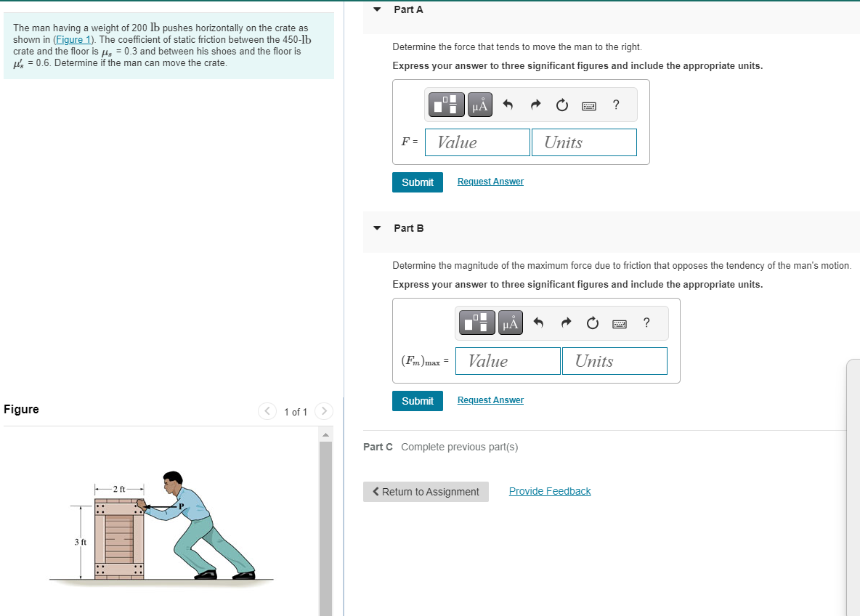The height and width of the screenshot is (616, 860).
Task: Open the µÅ symbols menu in Part B
Action: 510,323
